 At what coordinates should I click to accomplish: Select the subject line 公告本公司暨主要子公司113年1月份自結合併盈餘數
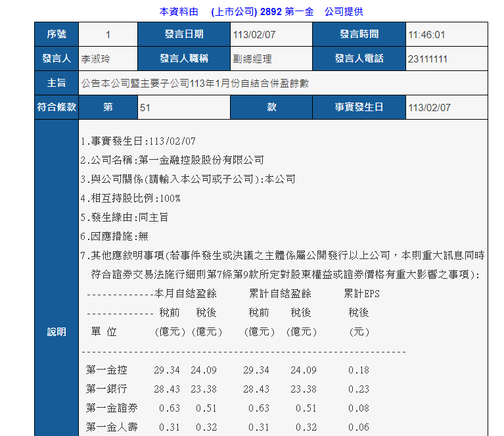tap(195, 84)
